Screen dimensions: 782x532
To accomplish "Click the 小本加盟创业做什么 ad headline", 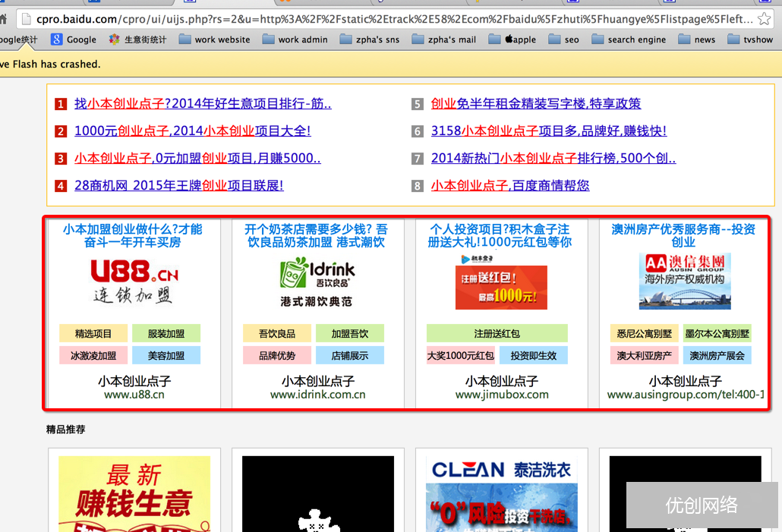I will point(133,236).
